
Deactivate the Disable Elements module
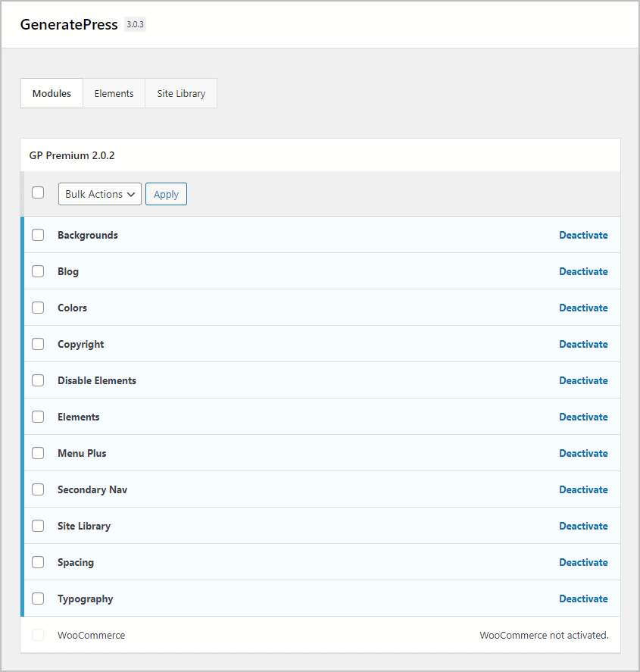click(583, 380)
